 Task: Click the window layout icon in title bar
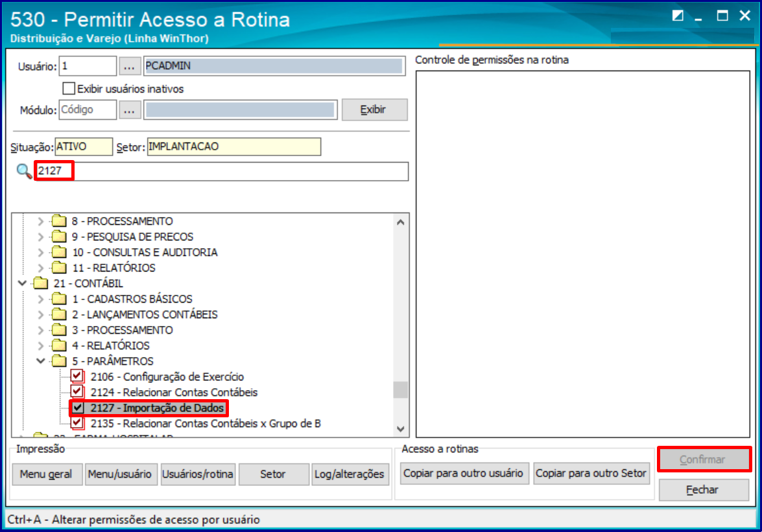pos(678,16)
